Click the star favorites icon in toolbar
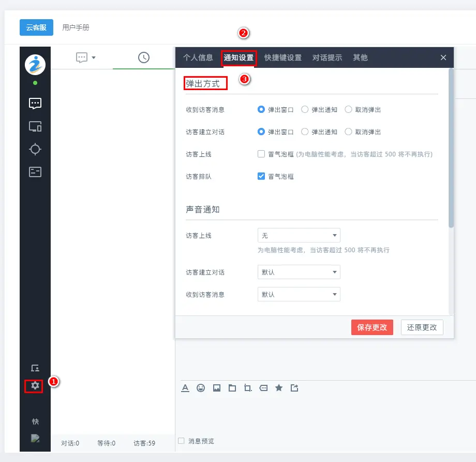 (x=279, y=388)
